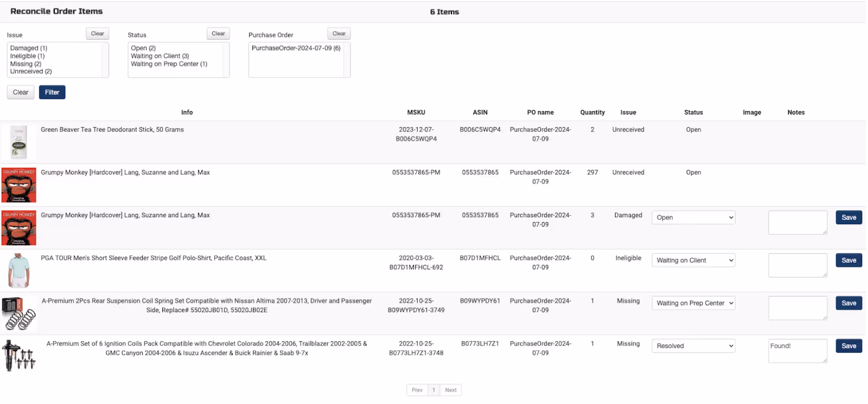Click the Filter button

pos(52,92)
